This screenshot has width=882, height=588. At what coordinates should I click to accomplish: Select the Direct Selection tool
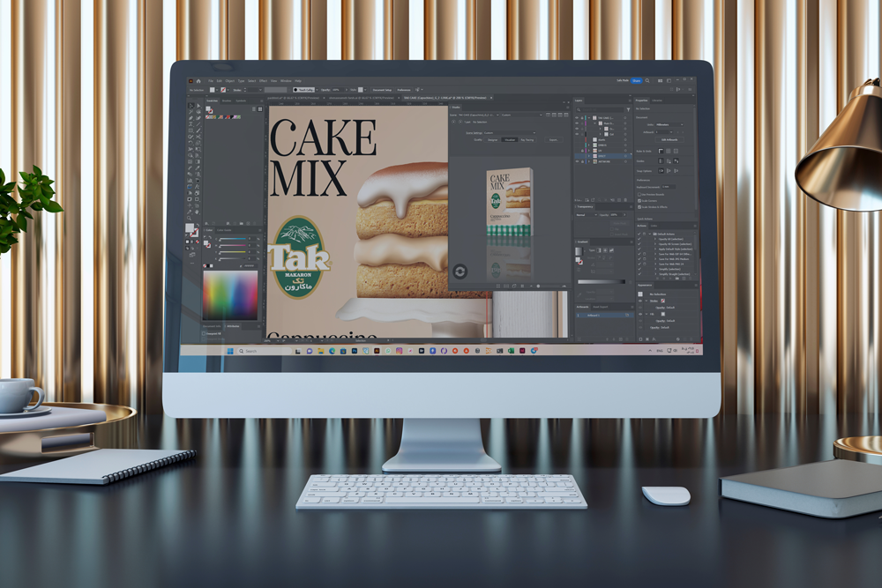click(198, 105)
